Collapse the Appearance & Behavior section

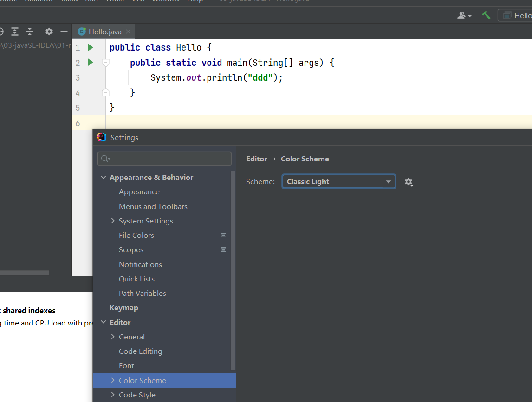104,177
